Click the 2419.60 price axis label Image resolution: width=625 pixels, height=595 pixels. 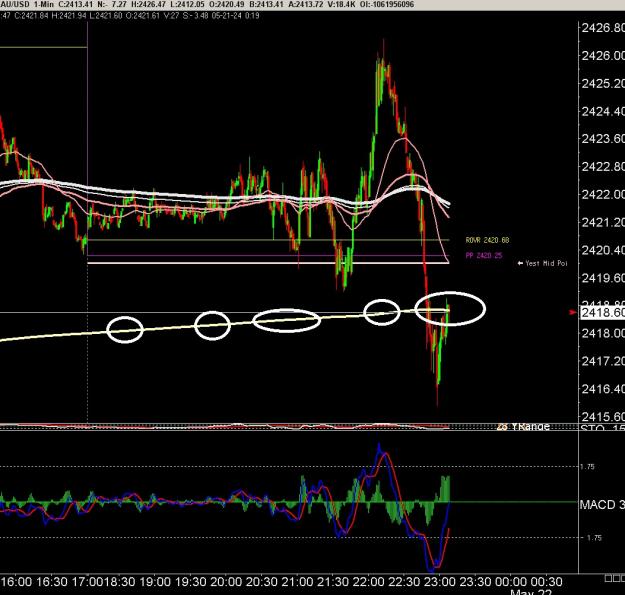click(x=603, y=278)
